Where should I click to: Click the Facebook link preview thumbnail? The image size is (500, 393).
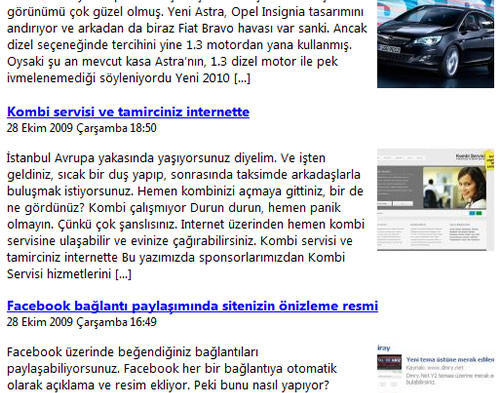pyautogui.click(x=435, y=368)
